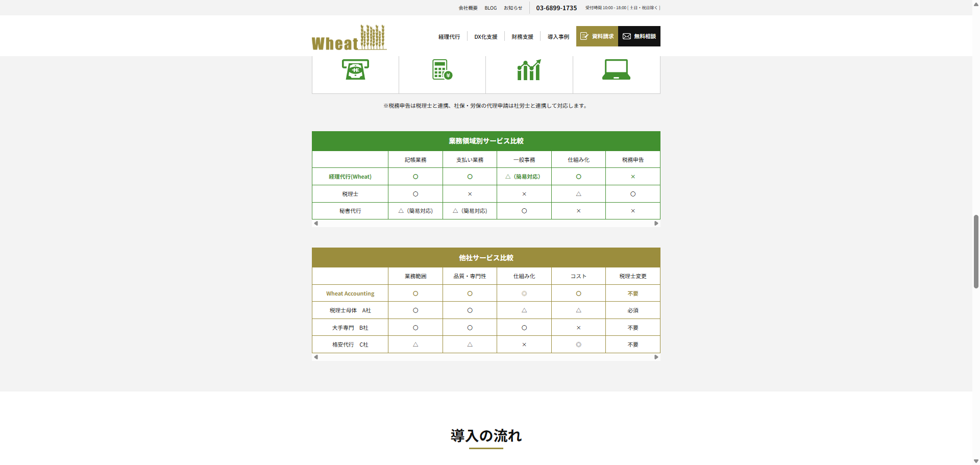Open the 会社概要 link
Image resolution: width=980 pixels, height=465 pixels.
click(468, 8)
